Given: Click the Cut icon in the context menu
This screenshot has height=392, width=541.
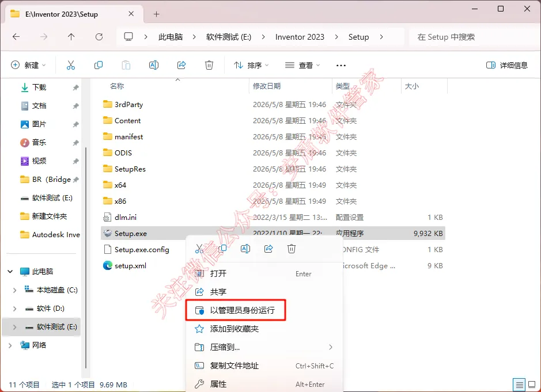Looking at the screenshot, I should click(x=199, y=249).
